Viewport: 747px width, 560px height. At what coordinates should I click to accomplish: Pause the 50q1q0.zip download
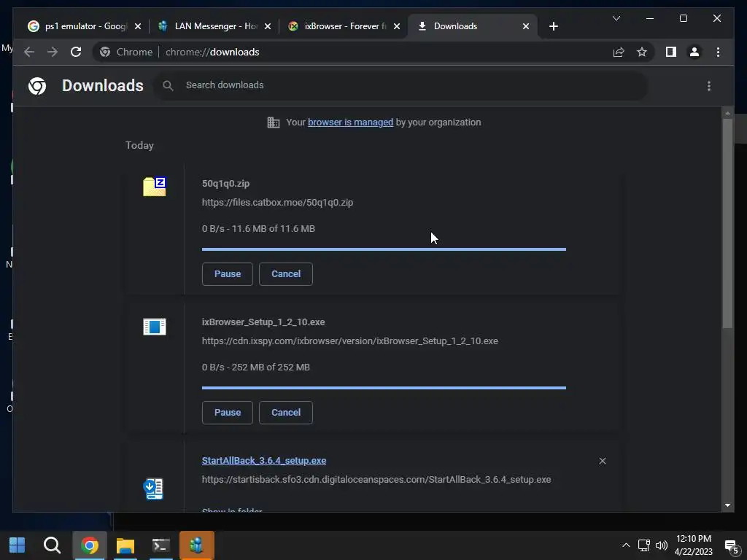pos(228,274)
